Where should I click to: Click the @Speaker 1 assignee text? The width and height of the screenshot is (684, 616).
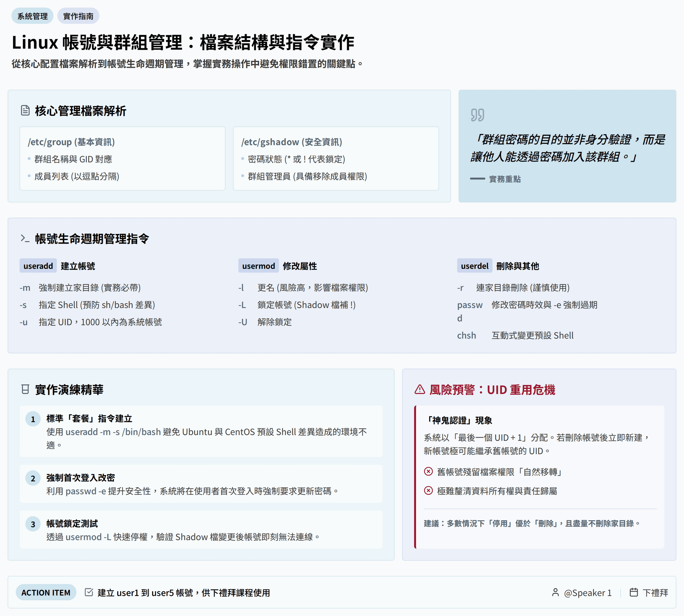(x=587, y=593)
